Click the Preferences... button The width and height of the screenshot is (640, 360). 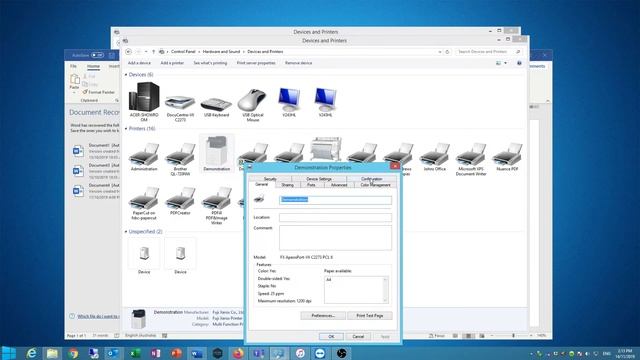click(x=323, y=316)
